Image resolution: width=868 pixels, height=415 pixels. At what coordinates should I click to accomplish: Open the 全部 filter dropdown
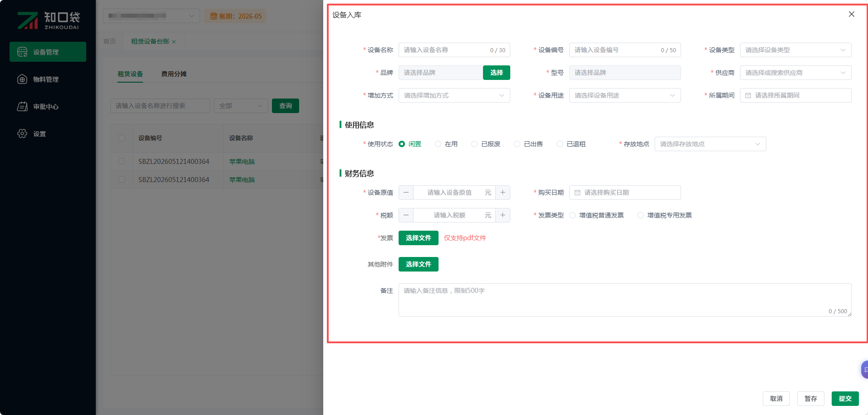pos(241,106)
